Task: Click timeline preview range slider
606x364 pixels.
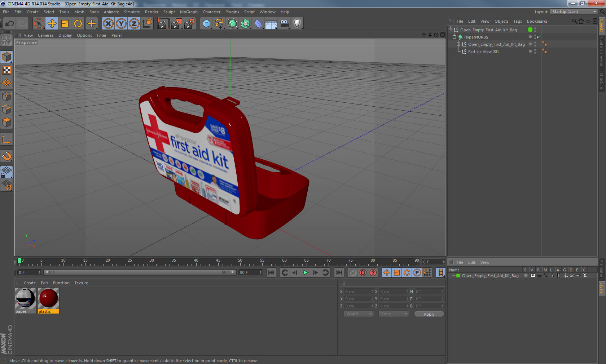Action: 139,272
